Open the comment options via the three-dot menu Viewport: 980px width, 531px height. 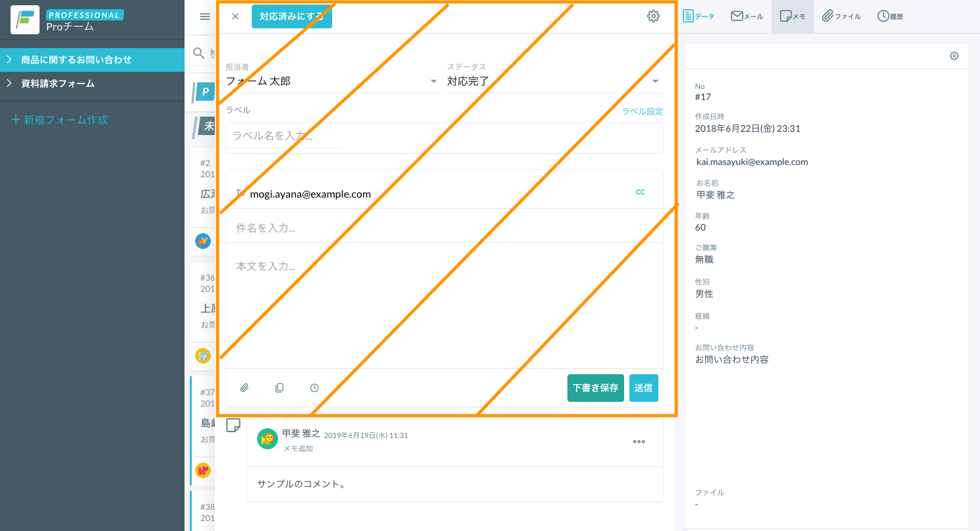tap(639, 441)
